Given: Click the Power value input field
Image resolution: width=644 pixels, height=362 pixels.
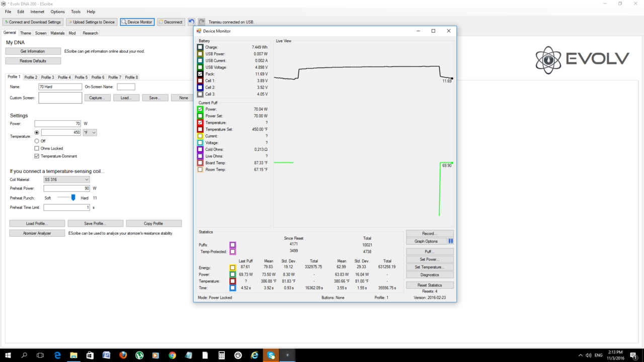Looking at the screenshot, I should pyautogui.click(x=57, y=123).
